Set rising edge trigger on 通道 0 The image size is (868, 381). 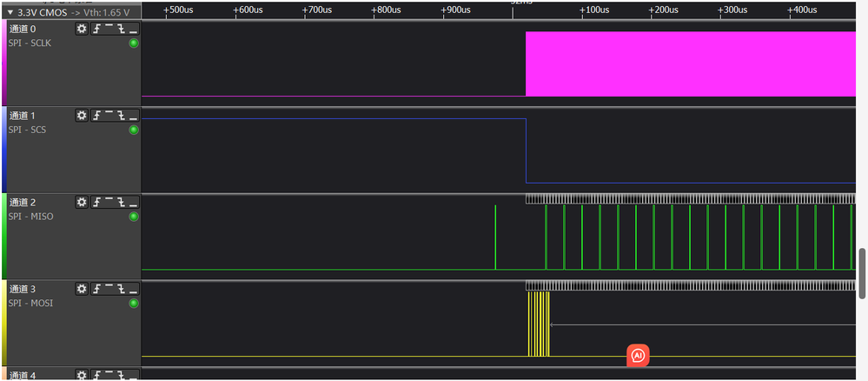[96, 29]
